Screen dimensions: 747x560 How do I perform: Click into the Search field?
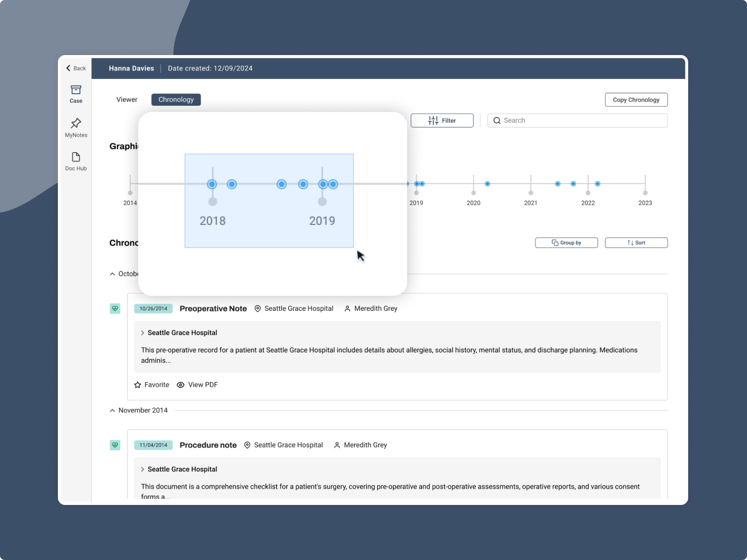(x=578, y=120)
